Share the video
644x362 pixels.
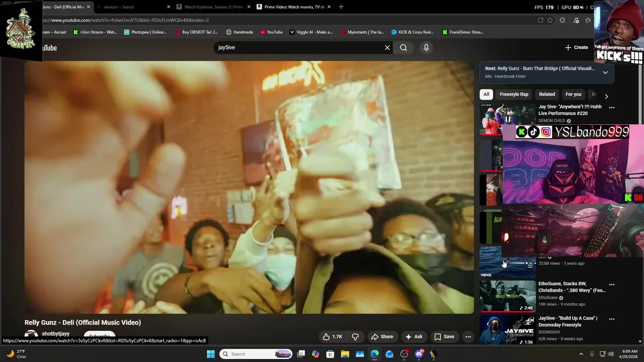pos(382,337)
